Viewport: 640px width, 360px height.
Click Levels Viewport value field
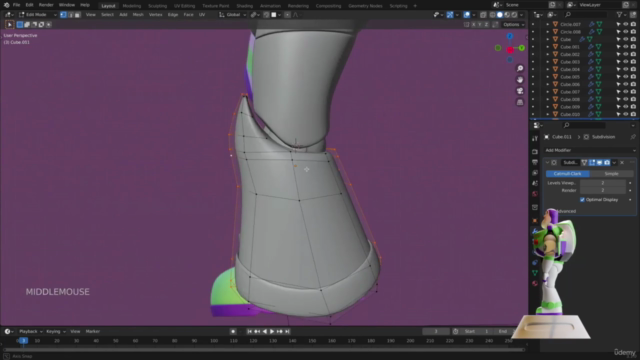point(602,183)
